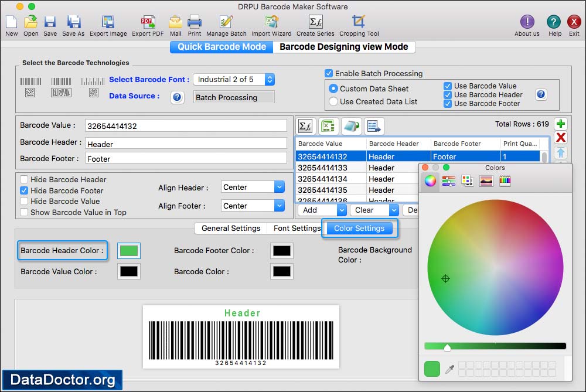Uncheck Use Barcode Header
The image size is (586, 392).
[448, 95]
